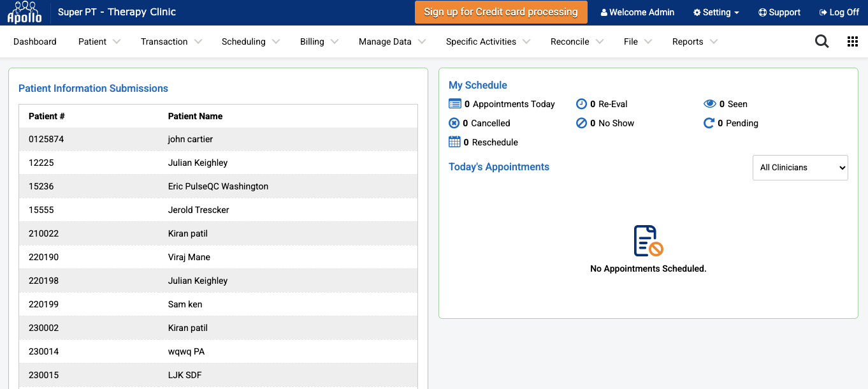Select the Sam ken row
This screenshot has height=389, width=868.
pyautogui.click(x=219, y=304)
